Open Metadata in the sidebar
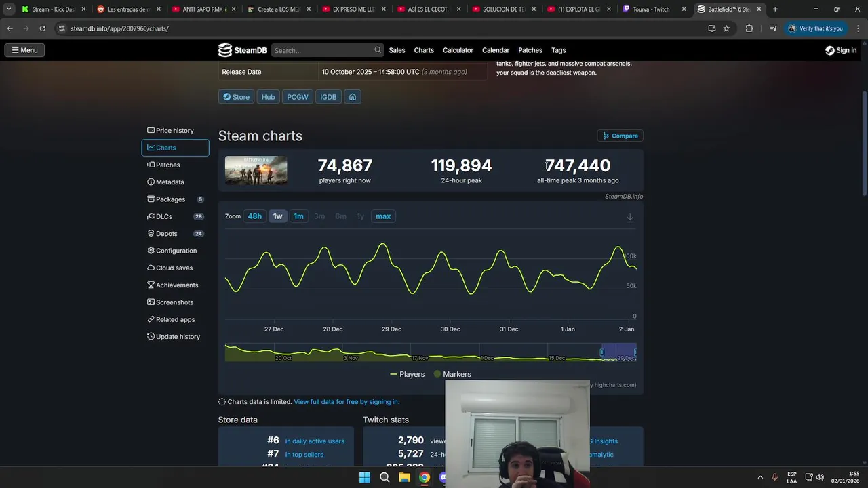The width and height of the screenshot is (868, 488). click(175, 182)
